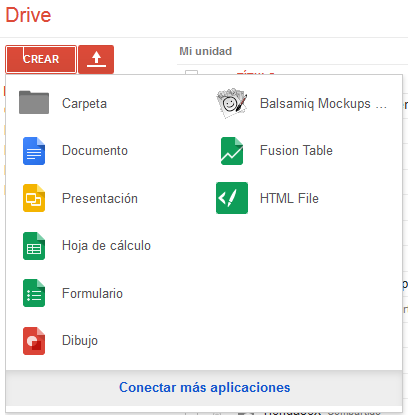The width and height of the screenshot is (408, 415).
Task: Click the green Formulario list icon
Action: pyautogui.click(x=34, y=293)
